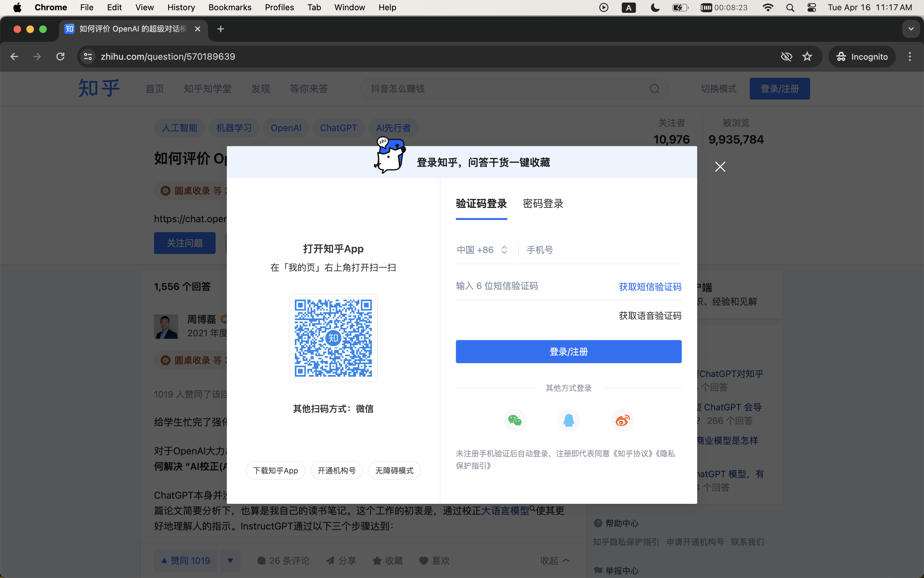The width and height of the screenshot is (924, 578).
Task: Click 开通机构号 button
Action: (337, 470)
